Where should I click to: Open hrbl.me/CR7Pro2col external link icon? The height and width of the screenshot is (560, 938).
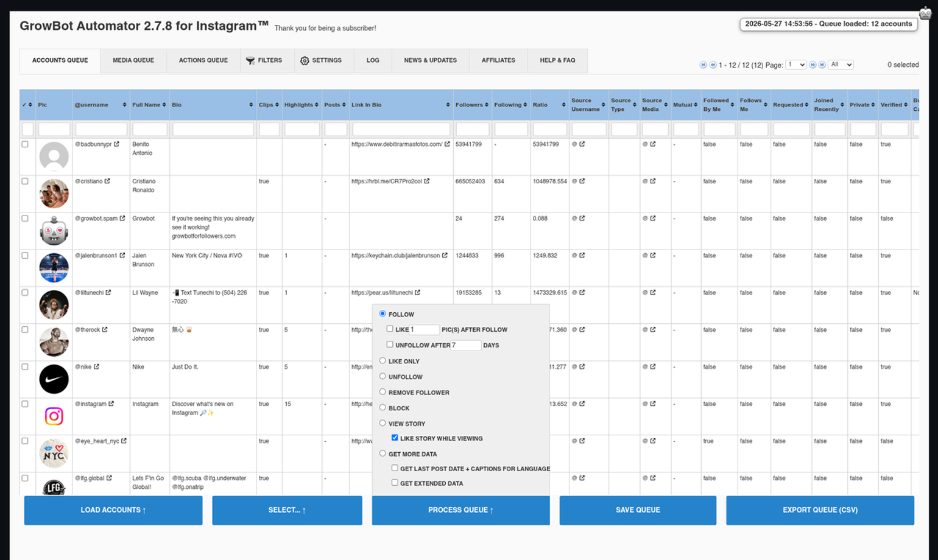click(x=426, y=181)
